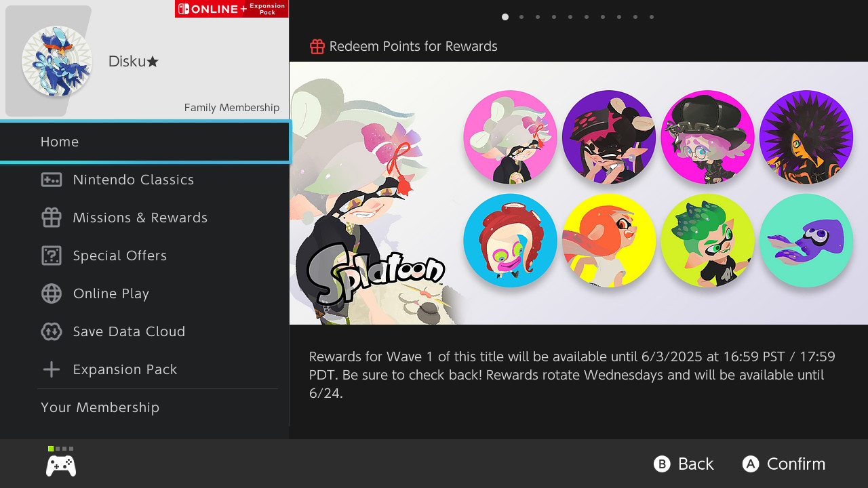Select the Special Offers question-block icon

[x=52, y=256]
